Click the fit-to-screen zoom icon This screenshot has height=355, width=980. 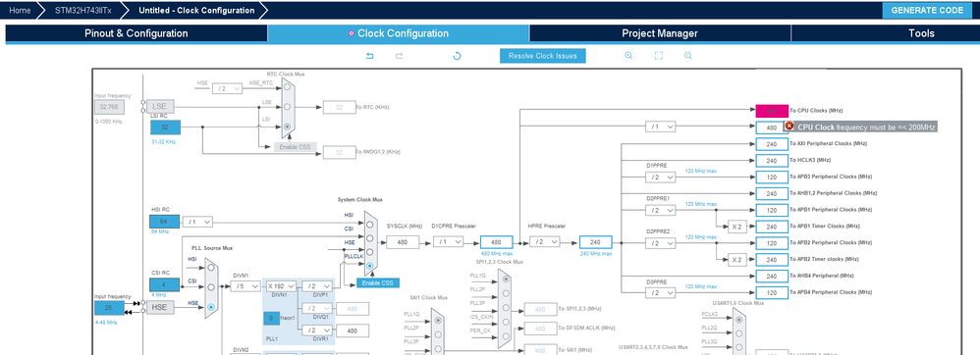pos(658,56)
